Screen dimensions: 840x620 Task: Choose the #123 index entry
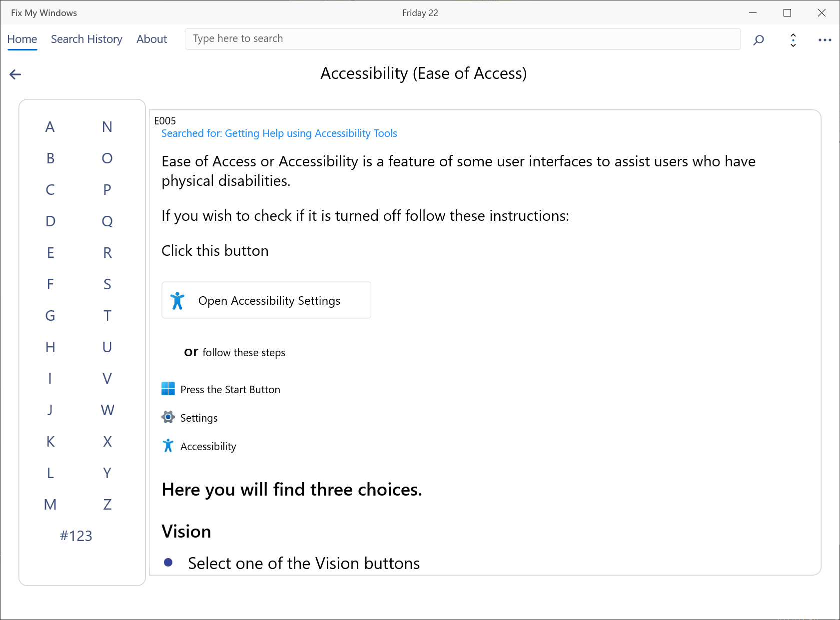point(76,536)
